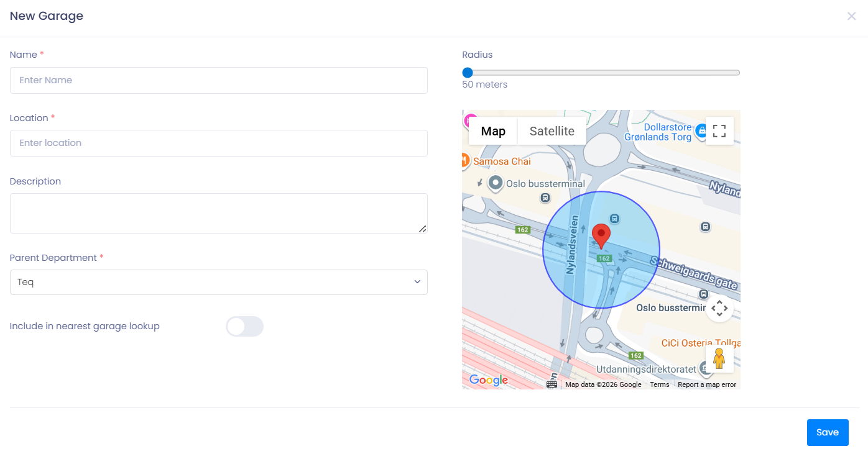Click the Name input field
The height and width of the screenshot is (459, 868).
tap(219, 80)
